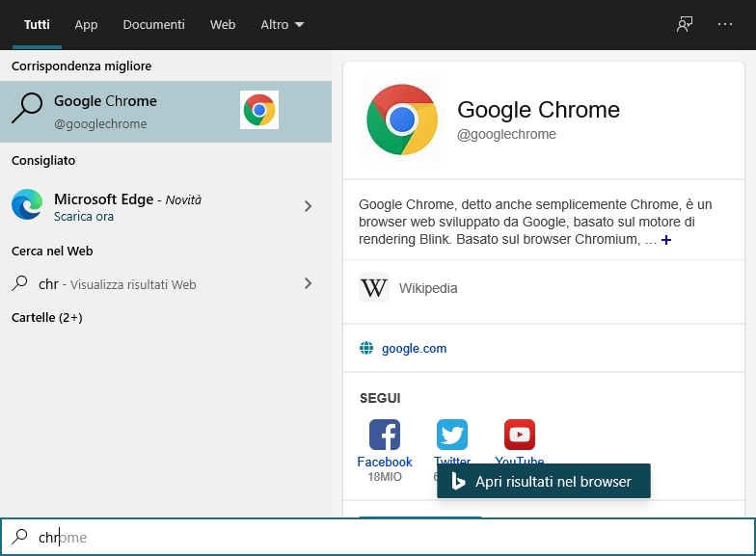Click the SEGUI heading
756x556 pixels.
click(380, 398)
